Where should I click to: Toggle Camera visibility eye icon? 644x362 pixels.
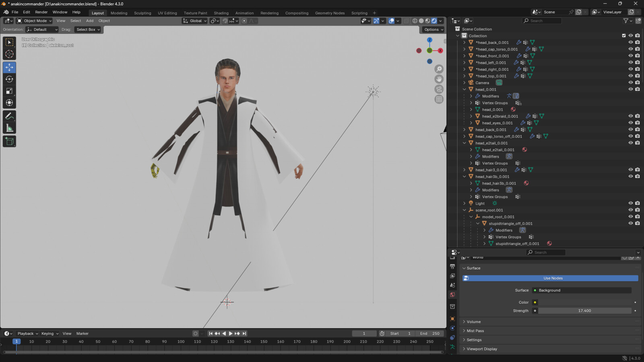[631, 82]
